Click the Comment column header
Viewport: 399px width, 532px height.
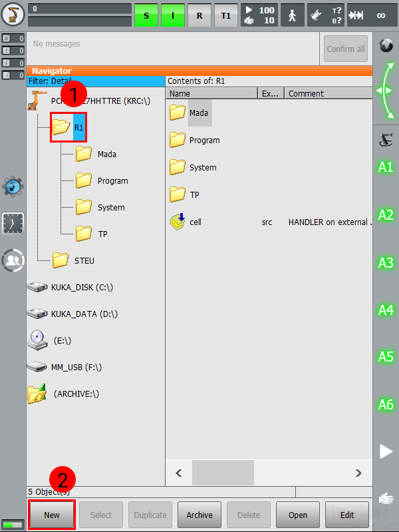(x=329, y=93)
